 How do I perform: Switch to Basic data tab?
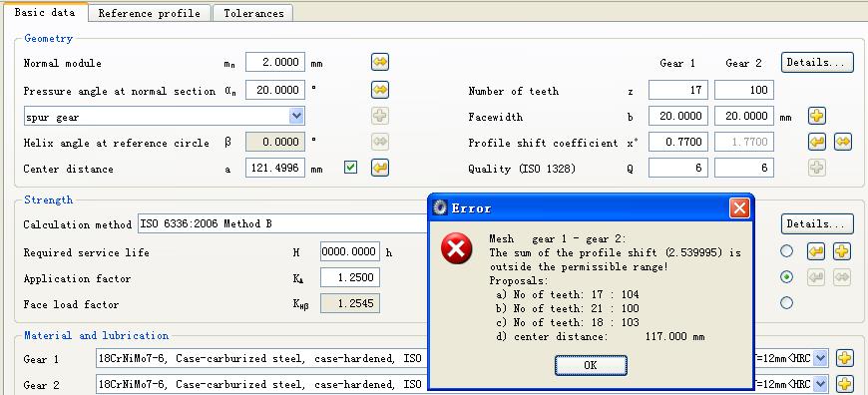[45, 12]
